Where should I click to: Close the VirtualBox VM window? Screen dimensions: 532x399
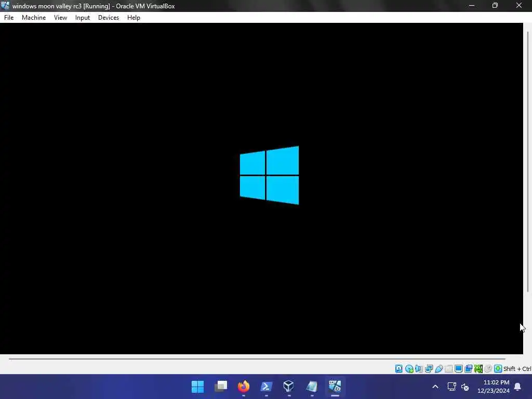click(519, 6)
